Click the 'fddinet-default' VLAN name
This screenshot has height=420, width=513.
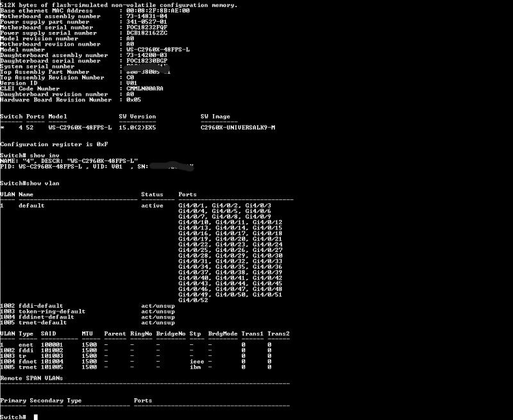click(x=46, y=317)
